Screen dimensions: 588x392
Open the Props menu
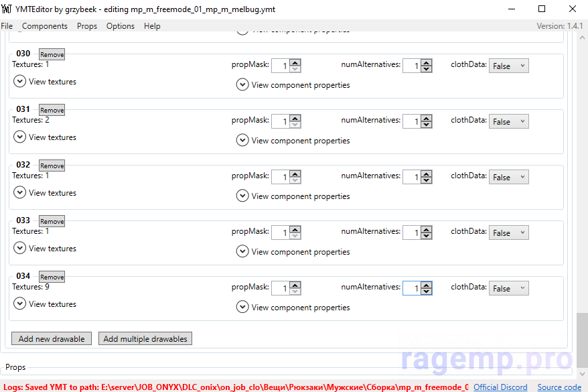click(x=87, y=26)
